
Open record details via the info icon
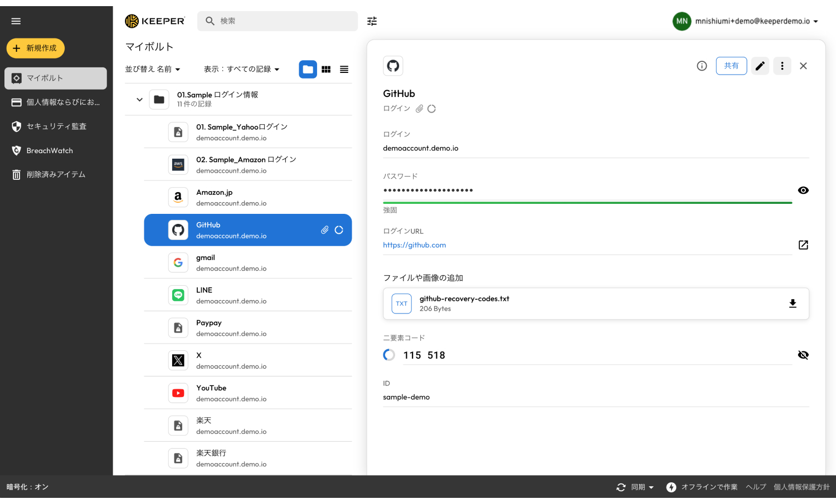click(701, 66)
